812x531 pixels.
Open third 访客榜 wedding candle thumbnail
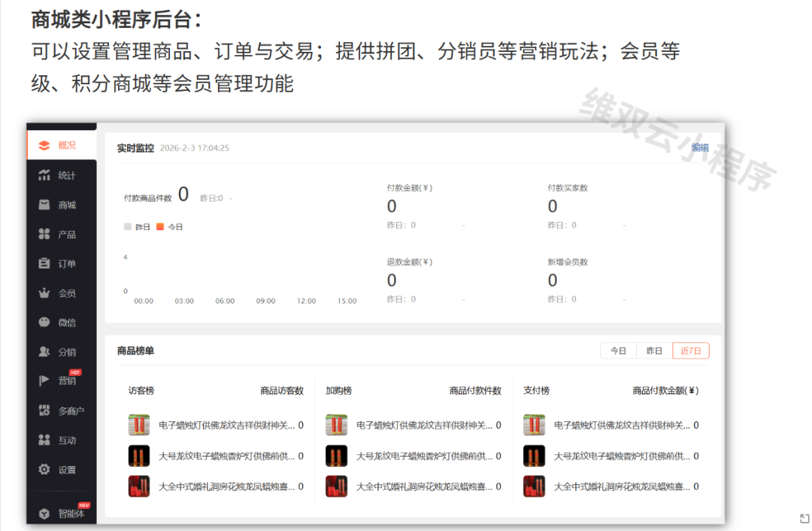tap(139, 487)
